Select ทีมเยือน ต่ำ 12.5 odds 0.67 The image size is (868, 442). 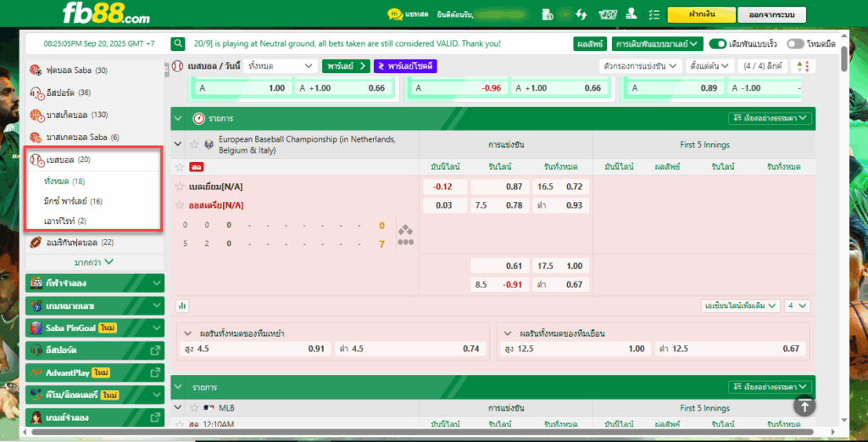pos(730,349)
